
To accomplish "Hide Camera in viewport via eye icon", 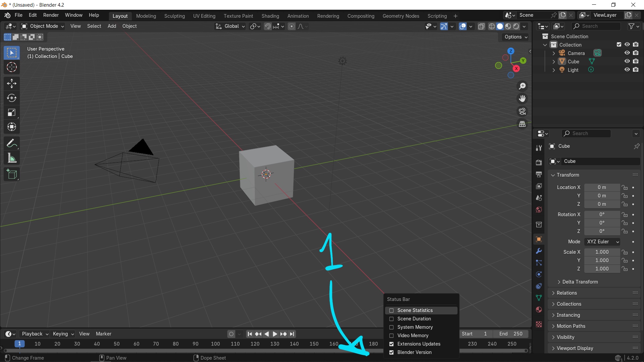I will click(x=627, y=53).
